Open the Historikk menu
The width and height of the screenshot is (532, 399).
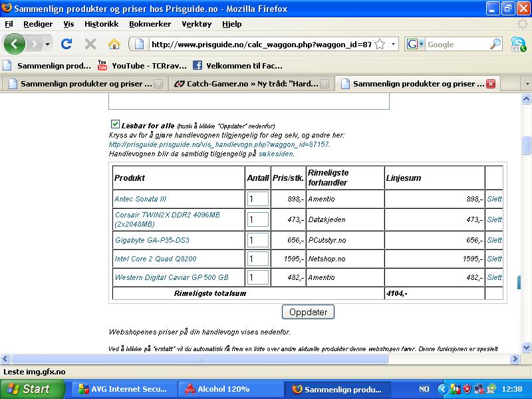point(102,24)
